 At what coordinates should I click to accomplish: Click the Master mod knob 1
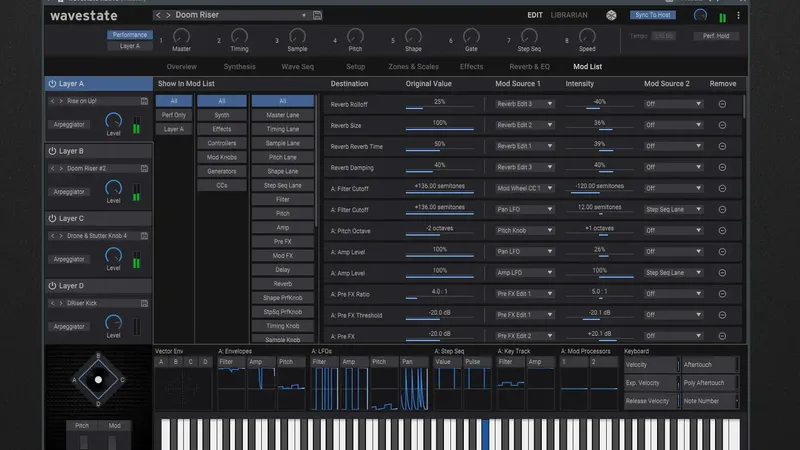click(181, 36)
